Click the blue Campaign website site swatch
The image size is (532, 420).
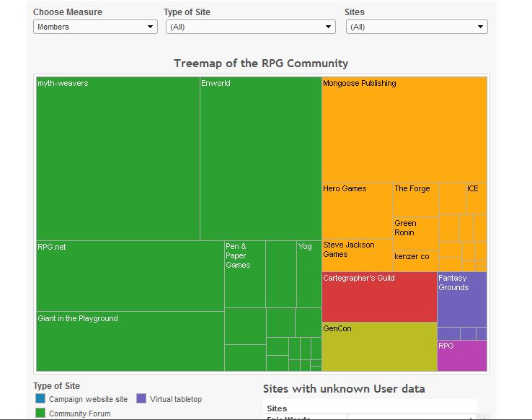click(x=40, y=398)
